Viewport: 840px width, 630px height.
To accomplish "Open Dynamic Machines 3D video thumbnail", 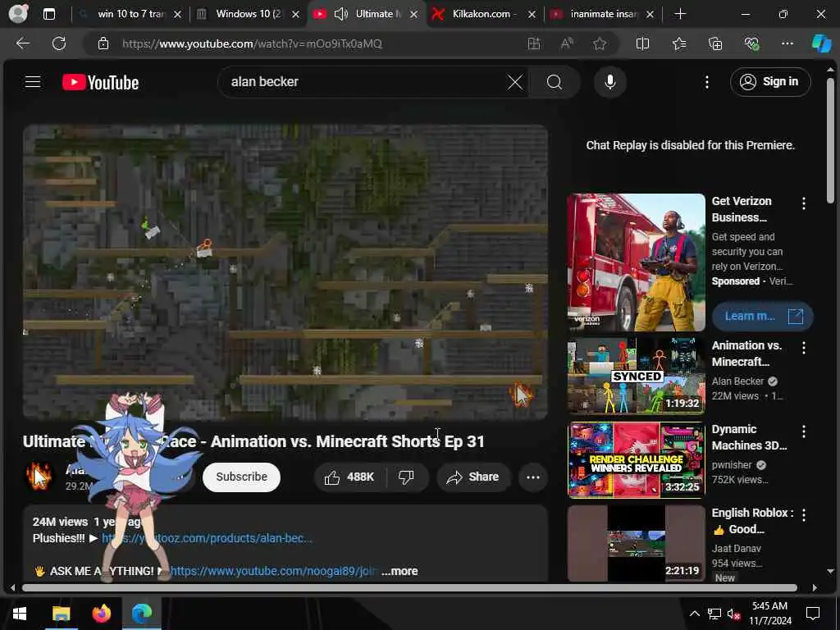I will (x=636, y=459).
